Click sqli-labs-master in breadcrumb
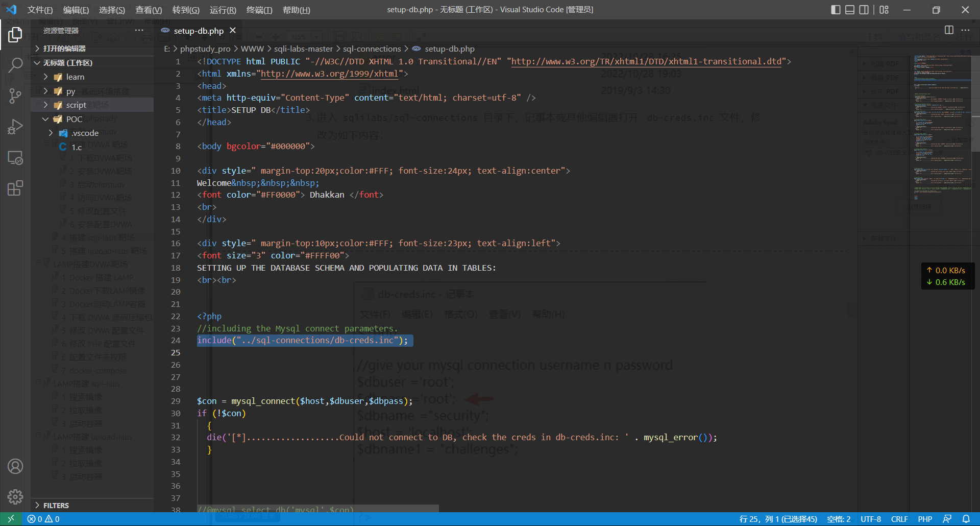This screenshot has width=980, height=526. click(x=303, y=49)
